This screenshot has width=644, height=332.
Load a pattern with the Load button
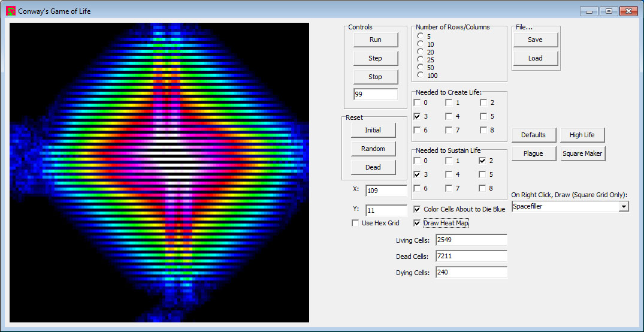click(535, 58)
